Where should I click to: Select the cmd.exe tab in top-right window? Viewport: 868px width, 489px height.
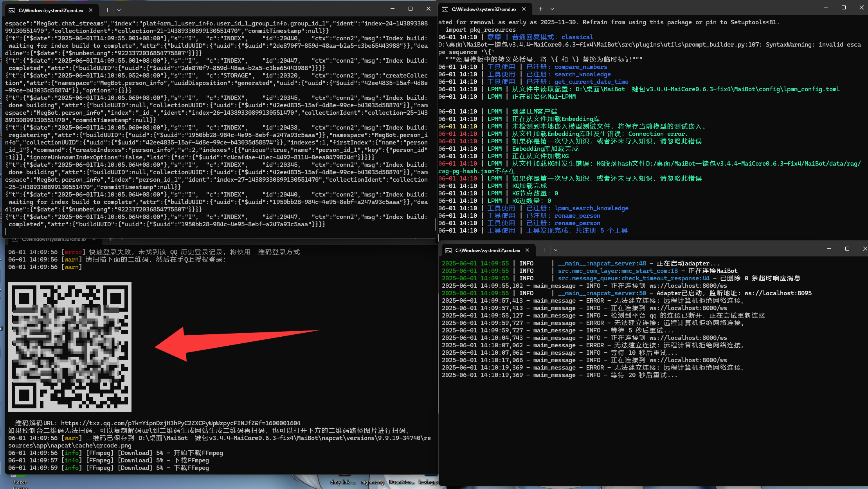(x=484, y=9)
